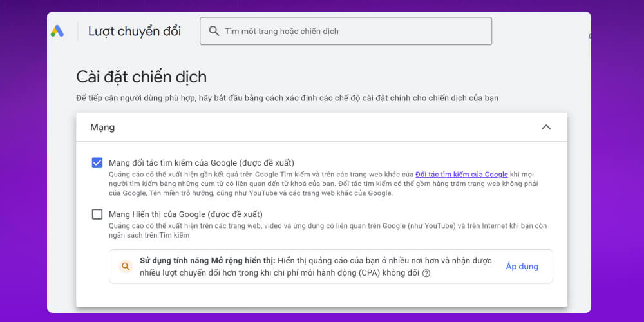The height and width of the screenshot is (322, 644).
Task: Click the Google Ads logo
Action: click(57, 31)
